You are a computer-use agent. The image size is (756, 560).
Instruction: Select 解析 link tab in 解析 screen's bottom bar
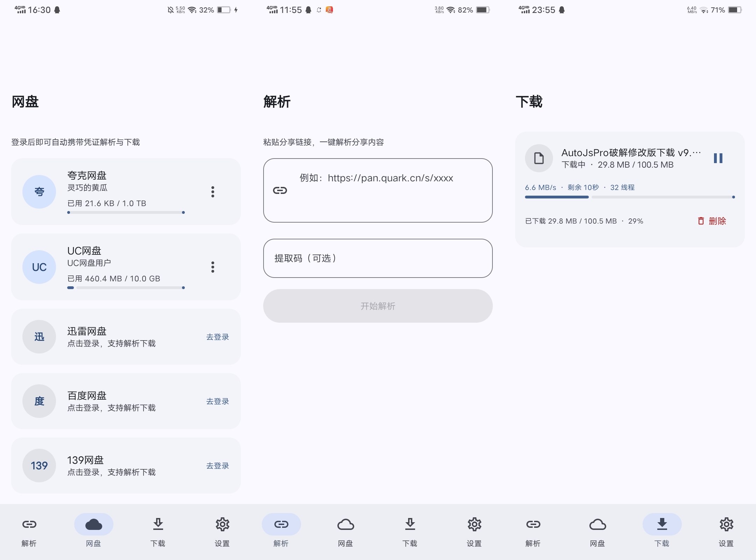coord(281,531)
